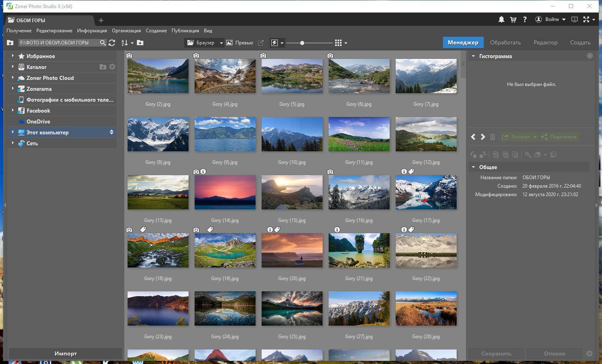The image size is (602, 364).
Task: Select thumbnail Gory (21).jpg
Action: coord(359,250)
